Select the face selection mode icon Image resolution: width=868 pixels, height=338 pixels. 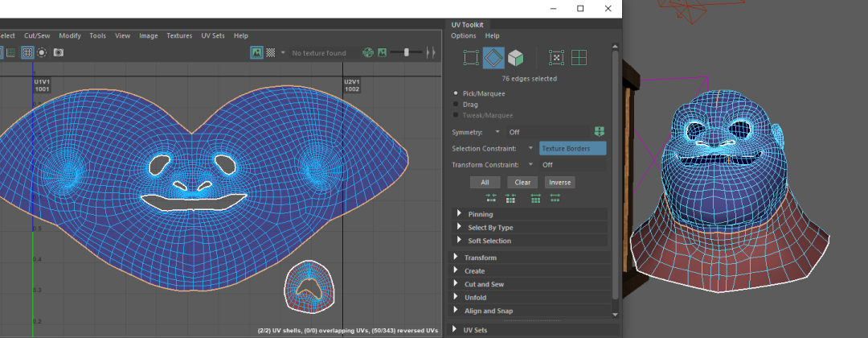point(516,58)
